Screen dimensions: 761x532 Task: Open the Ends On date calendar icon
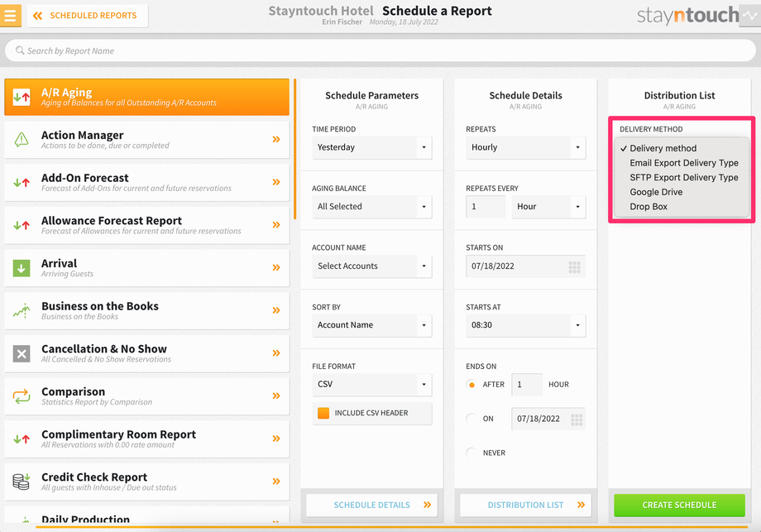(577, 419)
